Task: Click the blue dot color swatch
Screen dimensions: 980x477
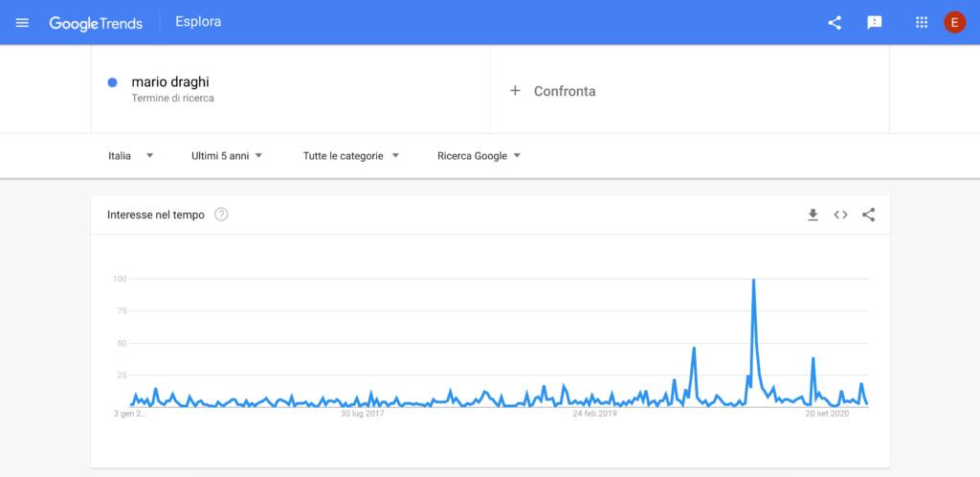Action: click(113, 82)
